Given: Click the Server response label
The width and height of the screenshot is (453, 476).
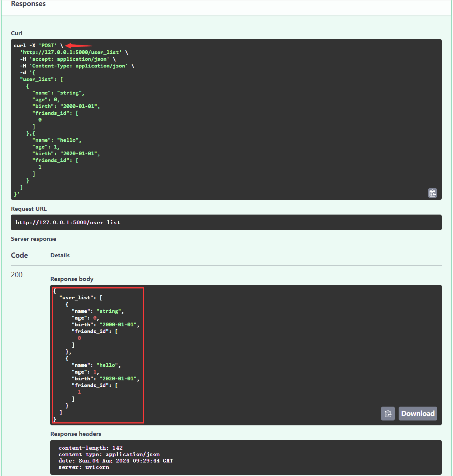Looking at the screenshot, I should point(33,239).
